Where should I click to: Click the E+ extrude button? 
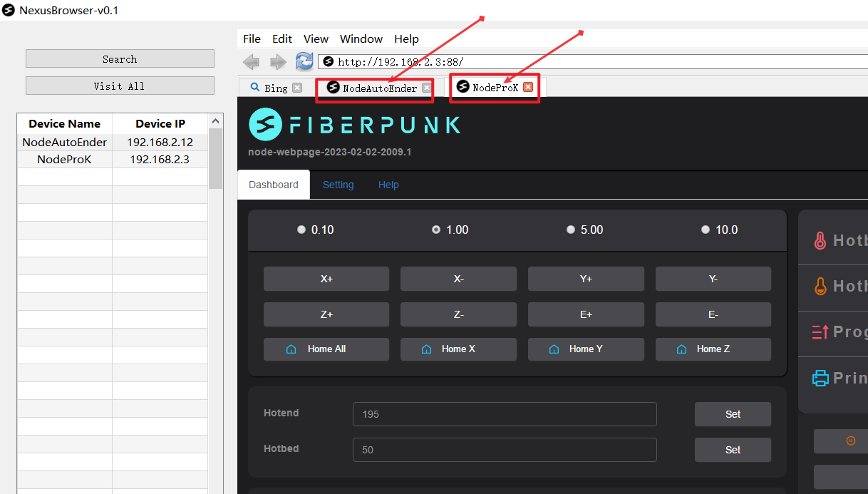pyautogui.click(x=586, y=314)
